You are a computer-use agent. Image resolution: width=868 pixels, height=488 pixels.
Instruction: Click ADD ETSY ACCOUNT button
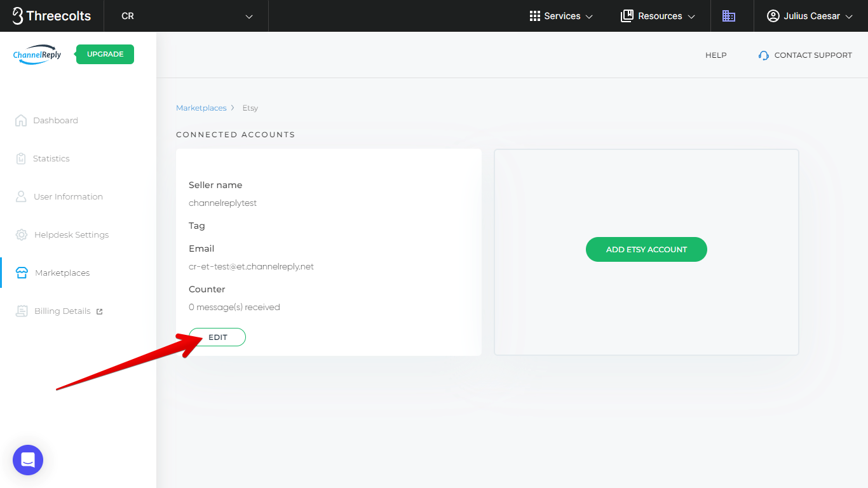click(x=646, y=249)
